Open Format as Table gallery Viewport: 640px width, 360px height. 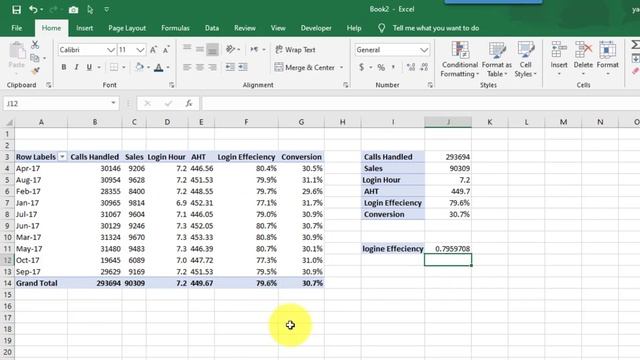[497, 59]
